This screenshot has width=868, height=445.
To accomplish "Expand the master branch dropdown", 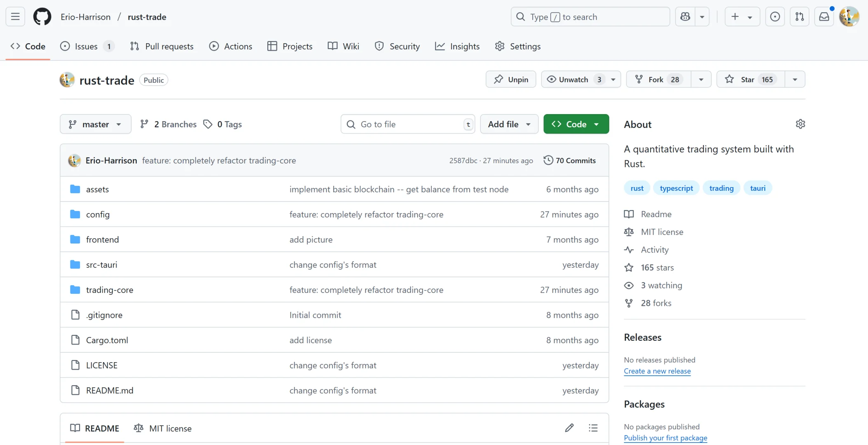I will [x=95, y=124].
